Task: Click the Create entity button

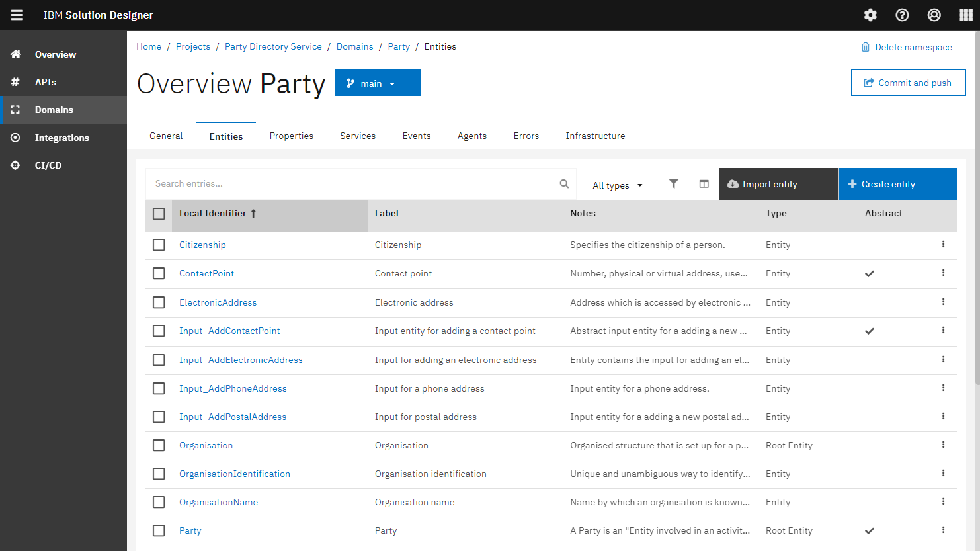Action: [897, 184]
